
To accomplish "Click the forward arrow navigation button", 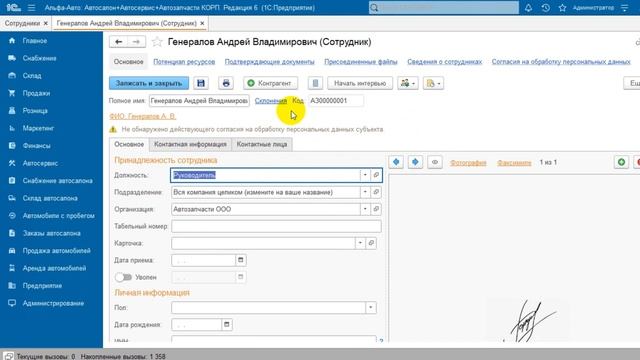I will click(x=136, y=42).
